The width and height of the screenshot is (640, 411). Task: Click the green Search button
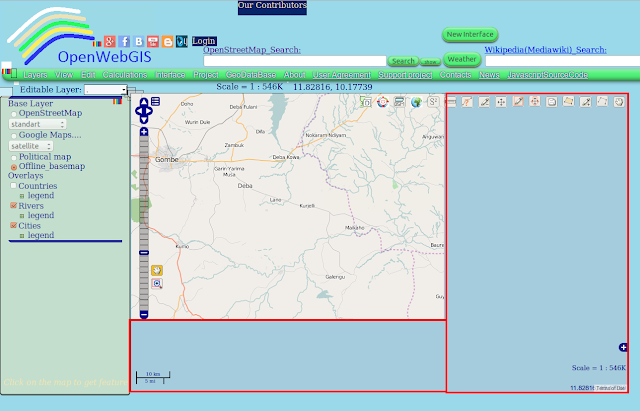point(403,61)
